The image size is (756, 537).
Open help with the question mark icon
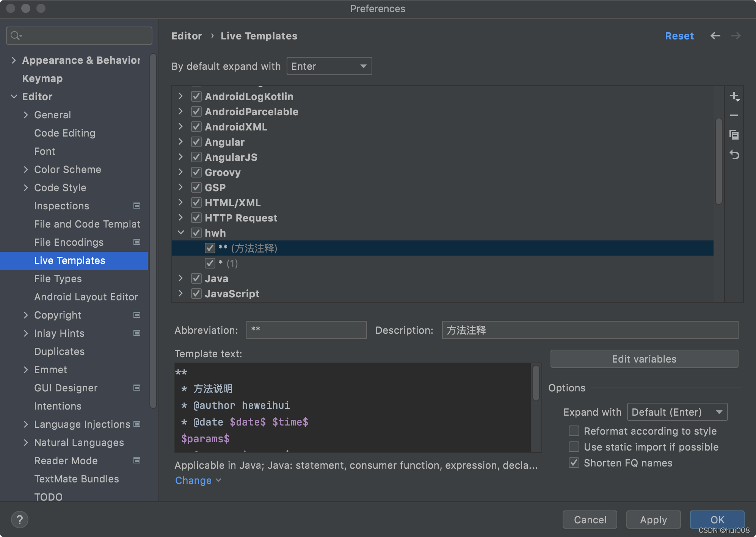(20, 520)
